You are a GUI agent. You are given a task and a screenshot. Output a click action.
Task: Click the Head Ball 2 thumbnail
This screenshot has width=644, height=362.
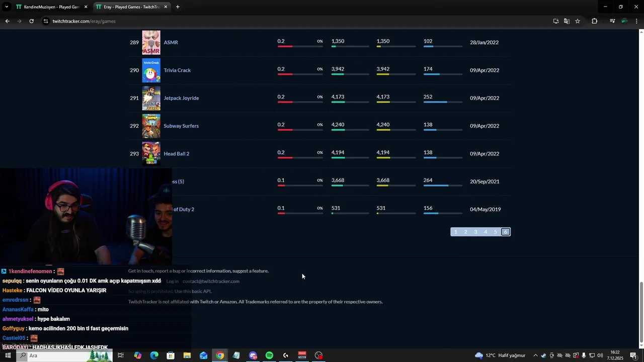pos(151,154)
